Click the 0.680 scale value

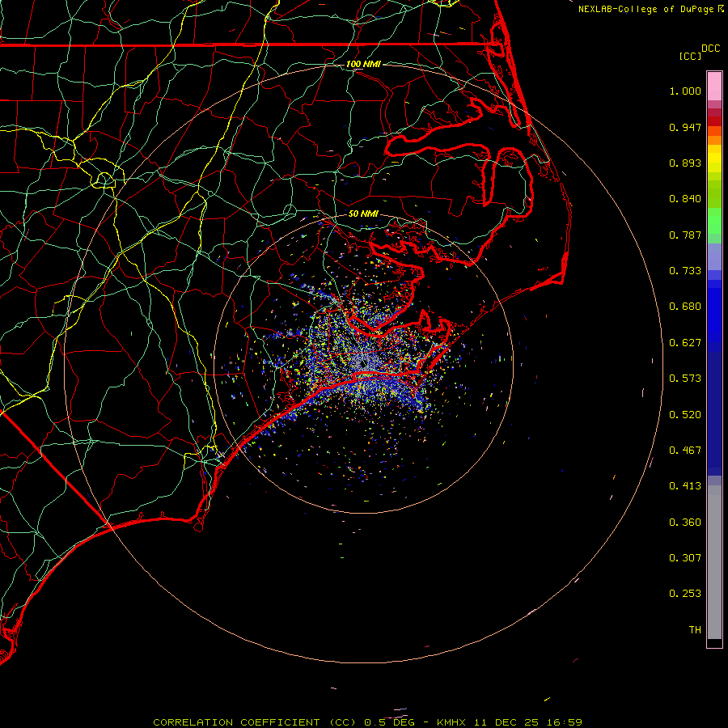point(684,307)
